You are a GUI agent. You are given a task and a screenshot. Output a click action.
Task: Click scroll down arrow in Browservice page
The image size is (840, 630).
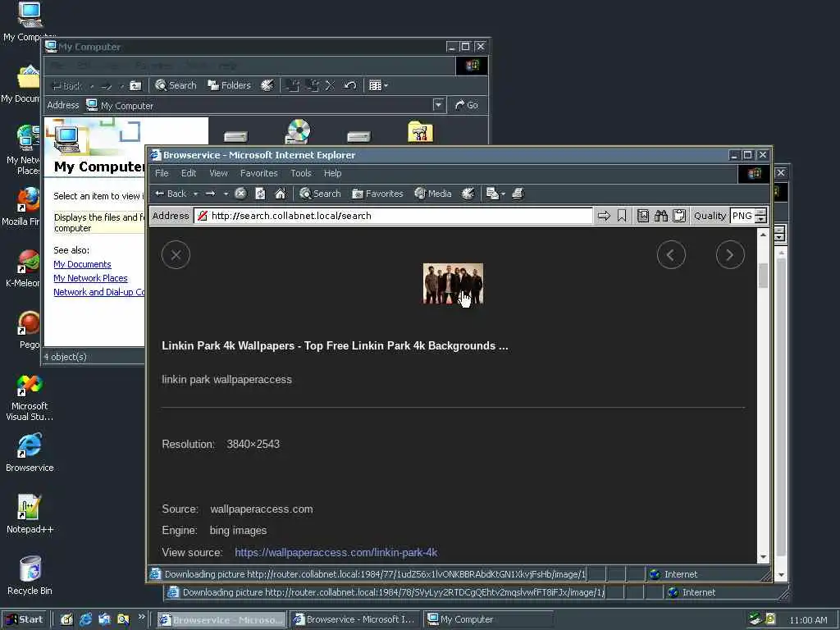(x=764, y=557)
